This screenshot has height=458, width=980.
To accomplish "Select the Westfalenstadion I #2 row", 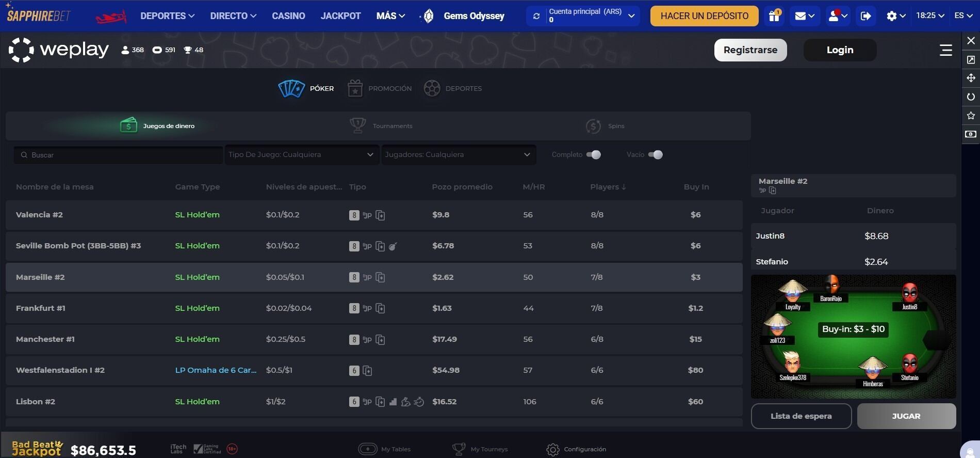I will 374,370.
